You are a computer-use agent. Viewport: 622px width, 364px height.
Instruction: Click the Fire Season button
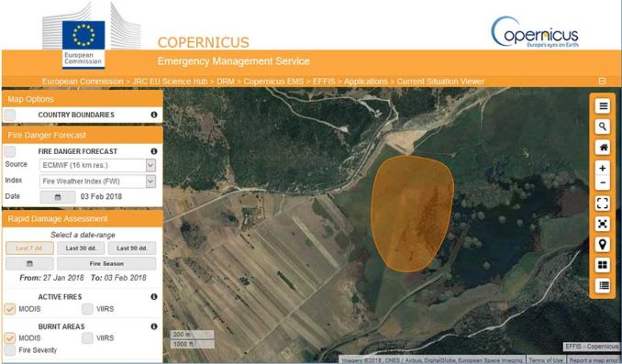click(106, 263)
